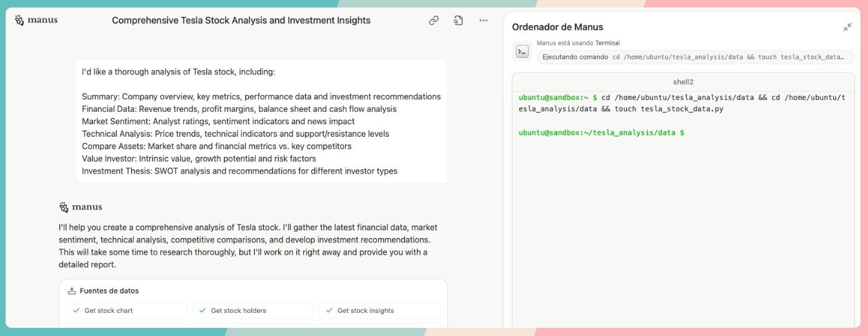868x336 pixels.
Task: Click the terminal prompt at tesla_analysis/data
Action: 601,133
